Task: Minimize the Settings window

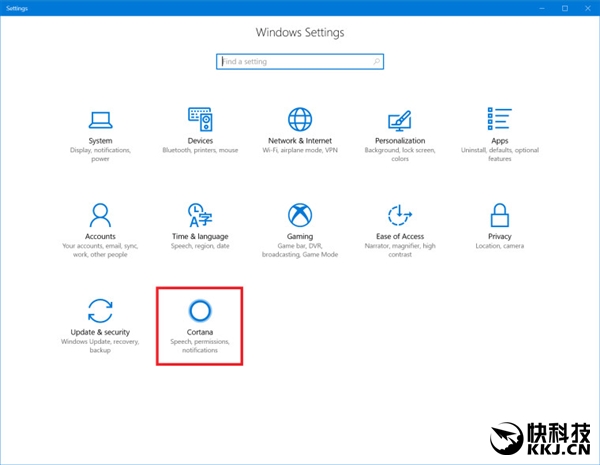Action: click(x=542, y=8)
